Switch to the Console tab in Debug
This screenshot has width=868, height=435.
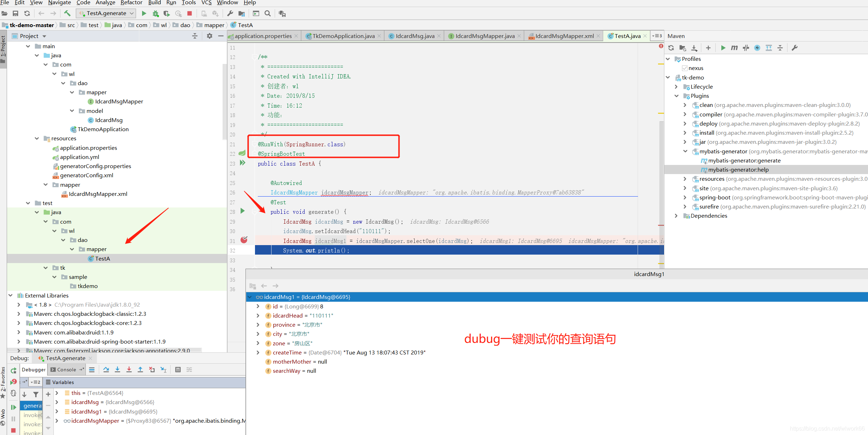66,370
